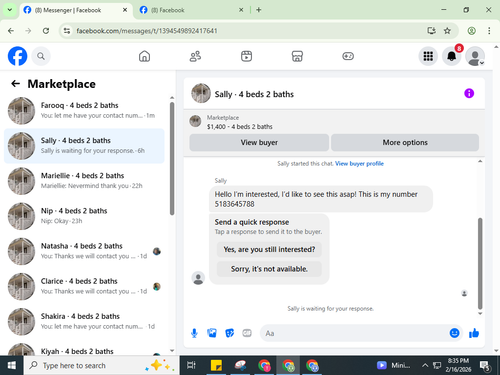This screenshot has width=500, height=375.
Task: Go back from Marketplace chats list
Action: (16, 84)
